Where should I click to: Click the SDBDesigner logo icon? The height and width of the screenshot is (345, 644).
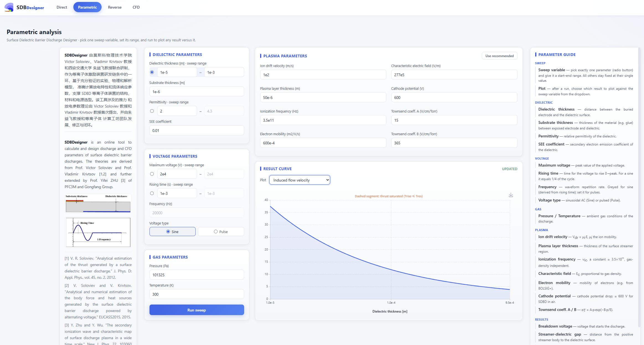[9, 7]
